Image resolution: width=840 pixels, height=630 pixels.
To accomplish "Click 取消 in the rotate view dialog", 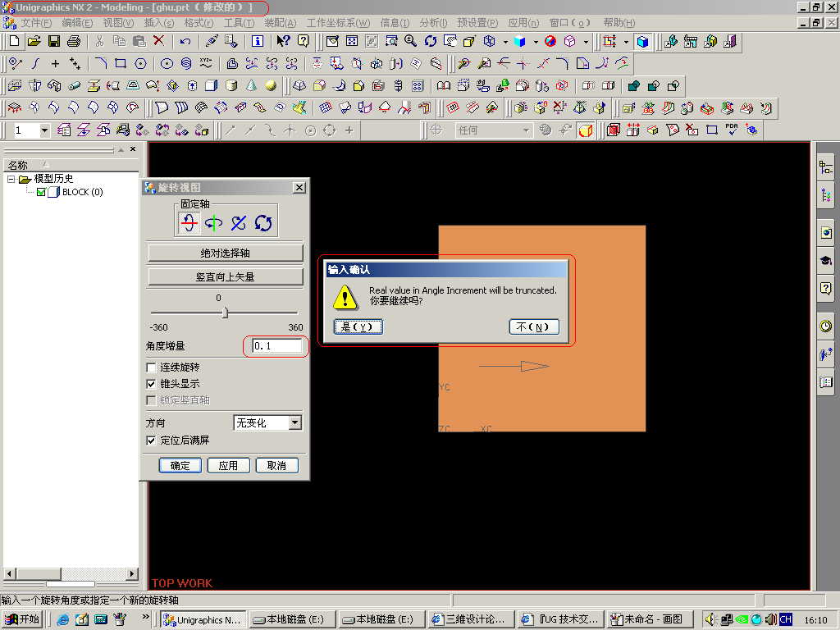I will 276,466.
